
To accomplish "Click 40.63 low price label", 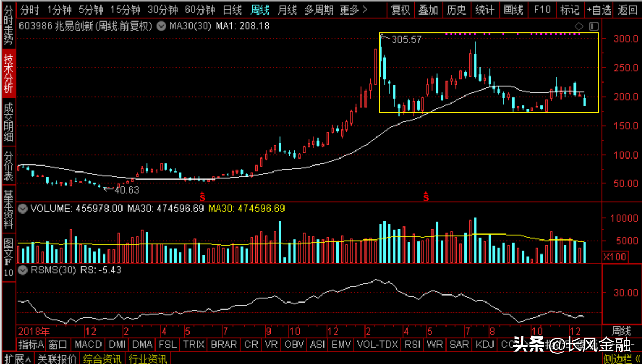I will [127, 190].
